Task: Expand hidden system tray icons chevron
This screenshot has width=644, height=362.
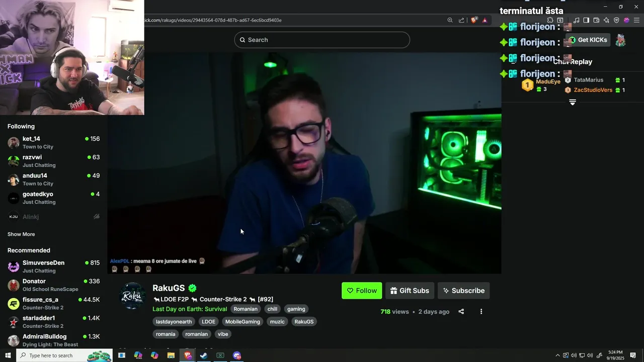Action: 557,355
